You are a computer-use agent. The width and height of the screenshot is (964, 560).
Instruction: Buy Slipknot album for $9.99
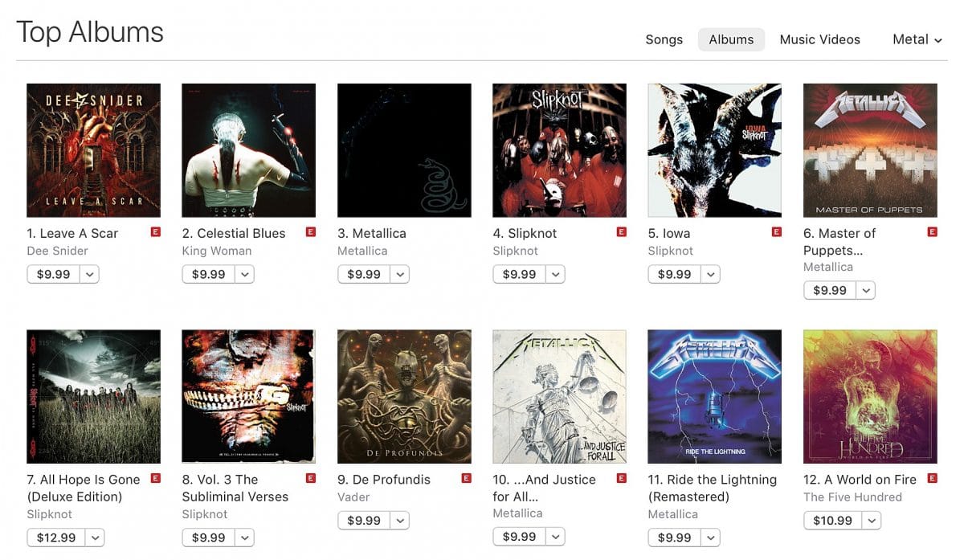pyautogui.click(x=519, y=274)
